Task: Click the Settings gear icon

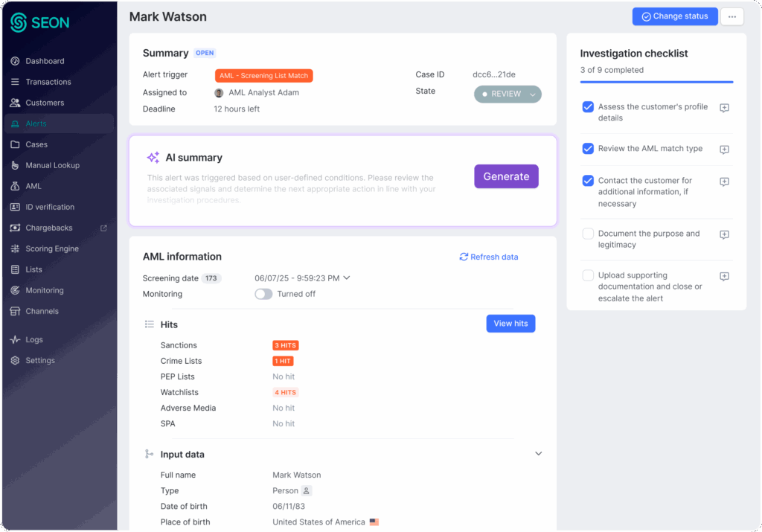Action: click(15, 360)
